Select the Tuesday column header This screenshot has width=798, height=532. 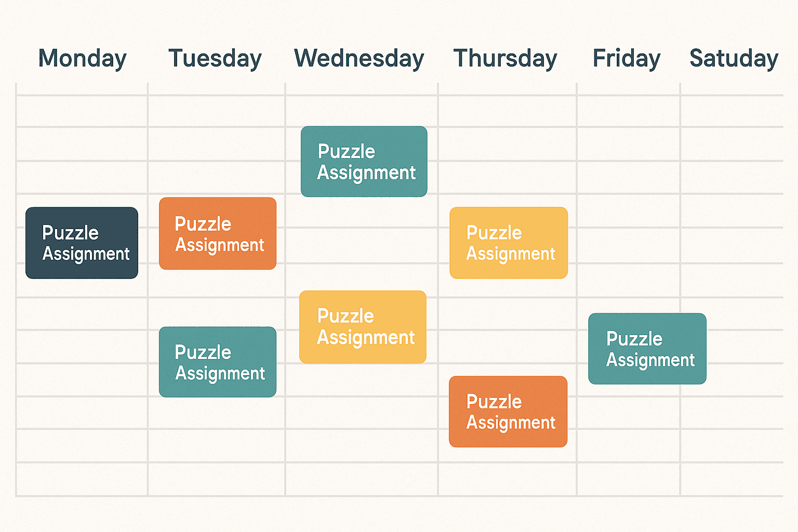pos(215,58)
